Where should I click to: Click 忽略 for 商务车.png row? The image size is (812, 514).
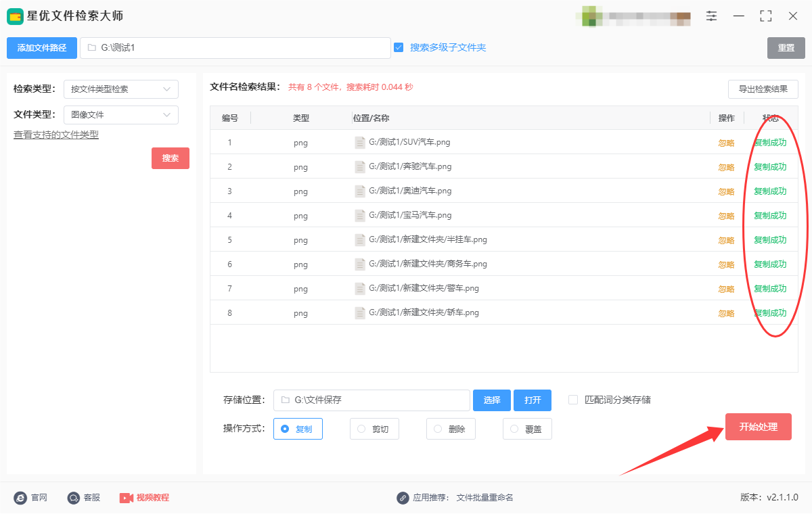[x=726, y=265]
